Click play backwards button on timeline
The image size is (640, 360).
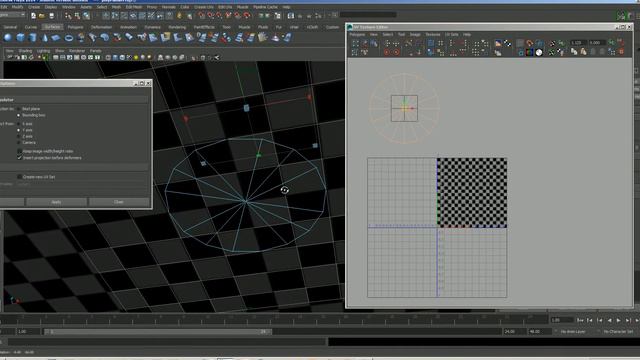[x=609, y=320]
